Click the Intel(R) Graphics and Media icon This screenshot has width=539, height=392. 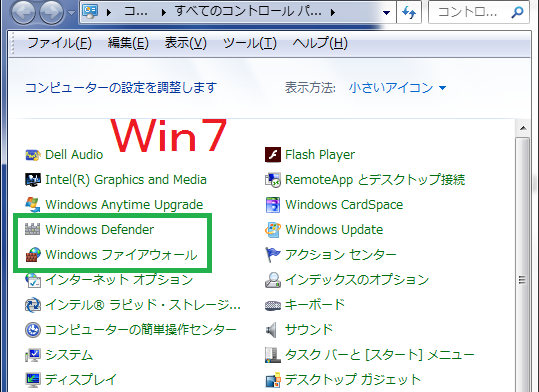[33, 179]
